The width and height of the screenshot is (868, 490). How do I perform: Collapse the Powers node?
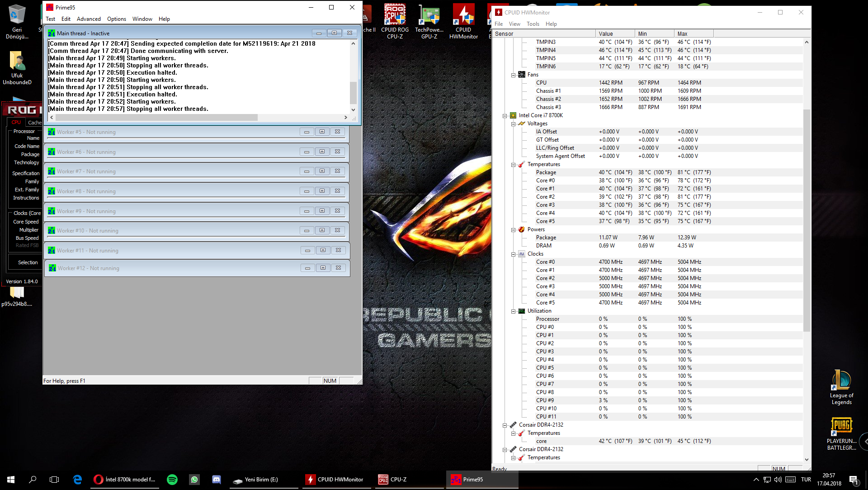point(514,230)
